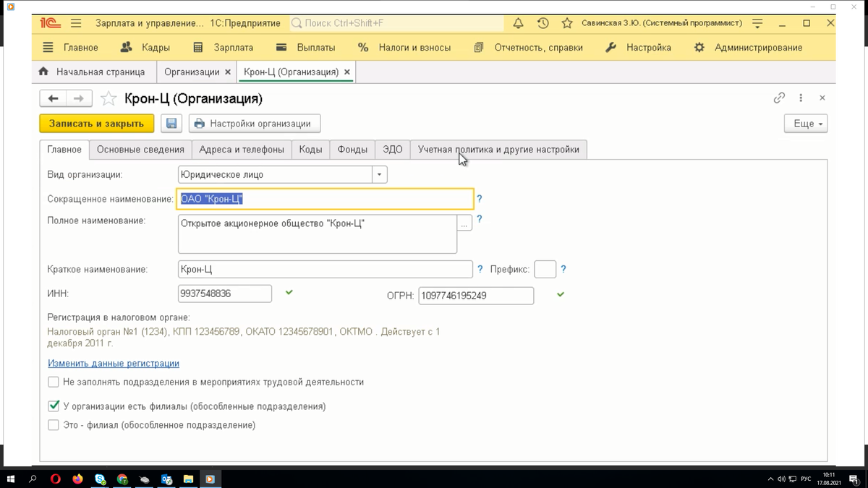Save using the floppy disk icon
This screenshot has height=488, width=868.
click(171, 124)
